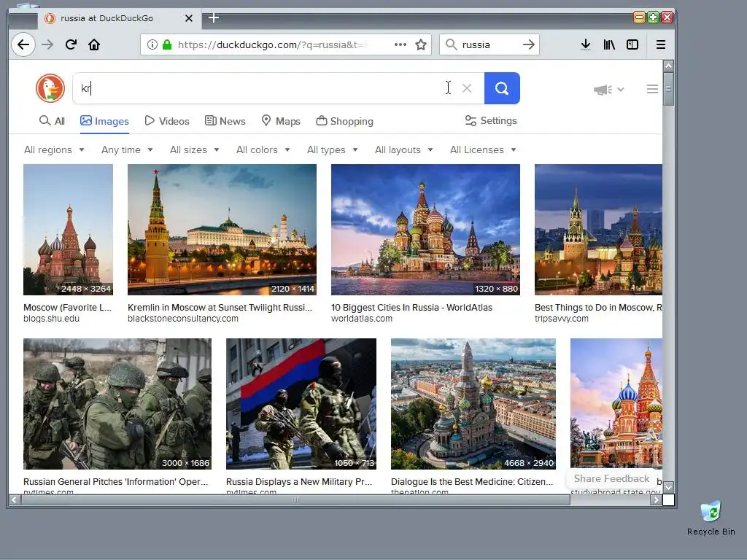Open Dialogue Is the Best Medicine thumbnail
747x560 pixels.
tap(473, 404)
